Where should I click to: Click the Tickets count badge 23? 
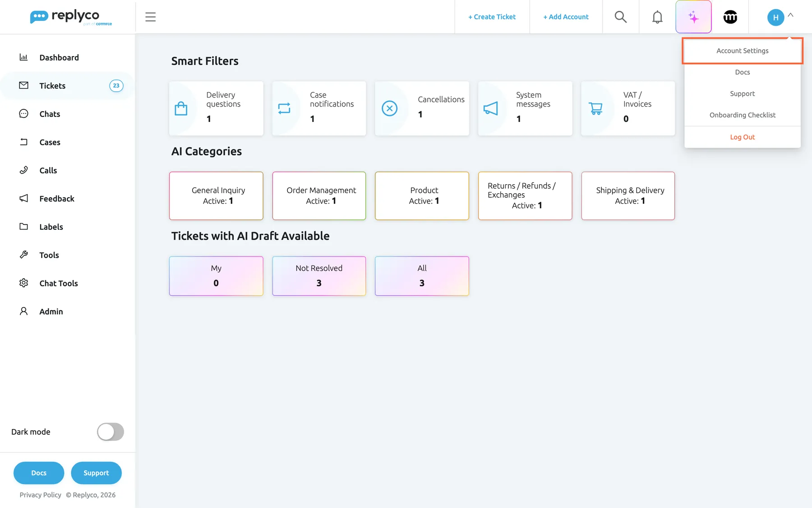pos(116,86)
